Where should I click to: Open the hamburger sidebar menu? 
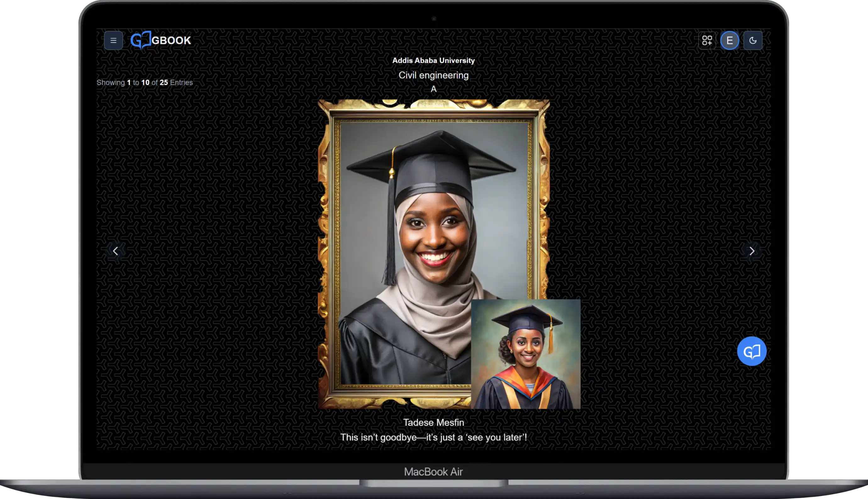[114, 41]
